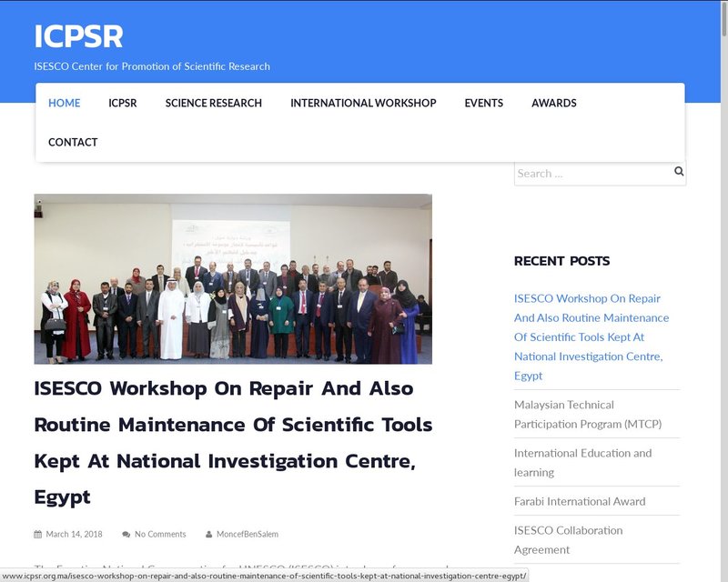Click the ISESCO Center for Promotion tagline
This screenshot has height=582, width=728.
click(x=152, y=66)
